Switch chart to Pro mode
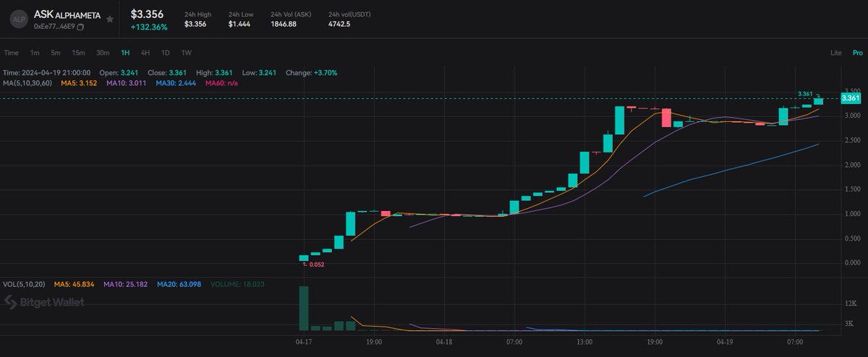 pyautogui.click(x=857, y=53)
